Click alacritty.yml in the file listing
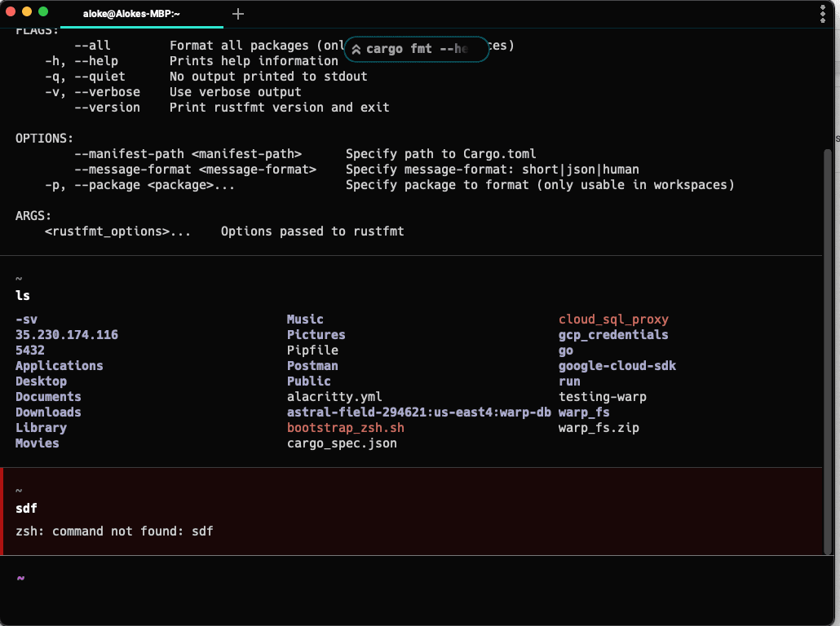Screen dimensions: 840x626 point(334,397)
